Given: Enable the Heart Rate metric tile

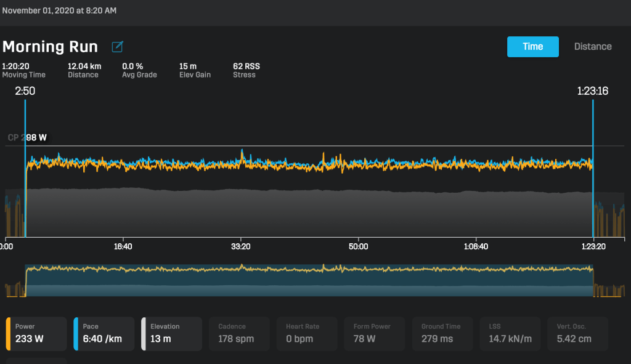Looking at the screenshot, I should [x=307, y=334].
